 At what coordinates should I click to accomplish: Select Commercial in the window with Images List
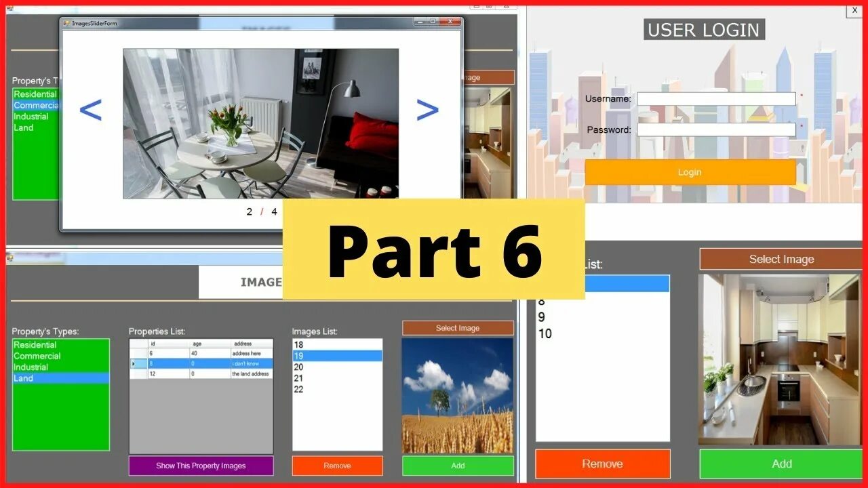tap(60, 356)
